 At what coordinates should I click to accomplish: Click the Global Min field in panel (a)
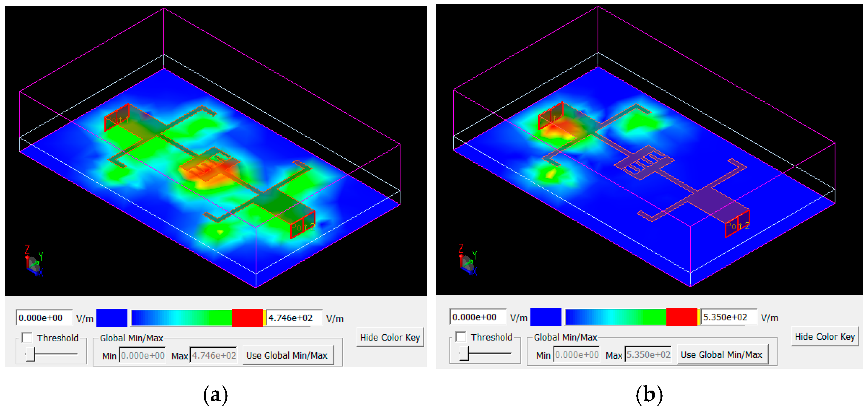142,355
